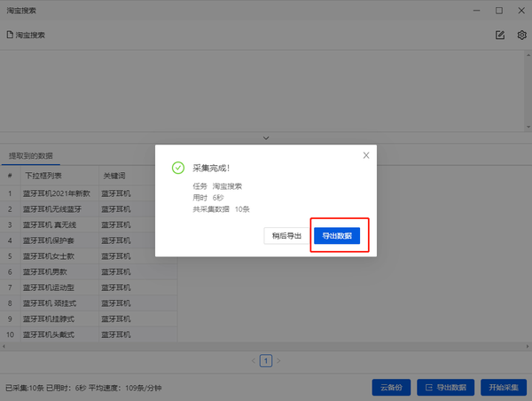
Task: Select row 蓝牙耳机 真无线
Action: coord(89,224)
